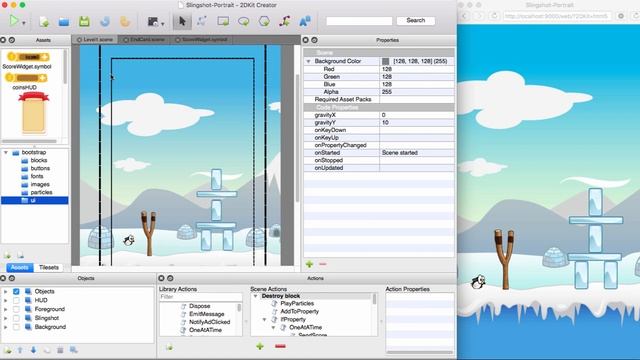Click the red minus under Properties panel

click(323, 264)
